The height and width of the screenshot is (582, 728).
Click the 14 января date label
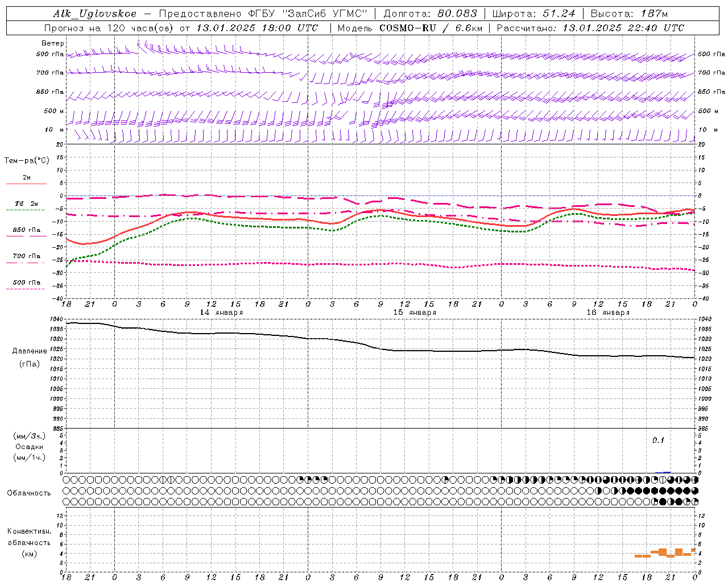click(x=221, y=313)
